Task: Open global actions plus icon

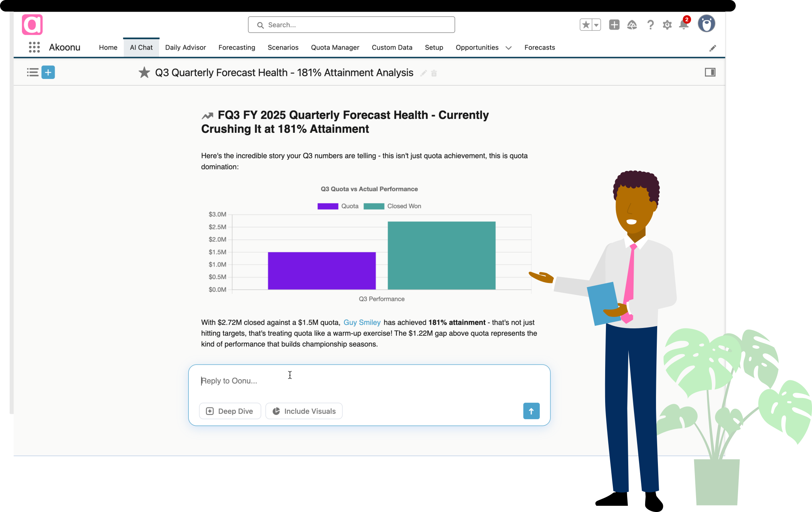Action: coord(614,25)
